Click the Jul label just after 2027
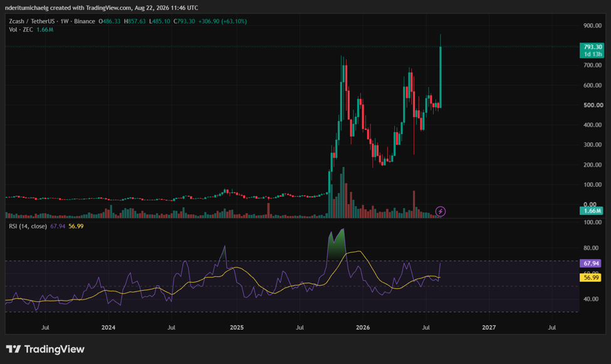Viewport: 611px width, 364px height. (x=551, y=328)
